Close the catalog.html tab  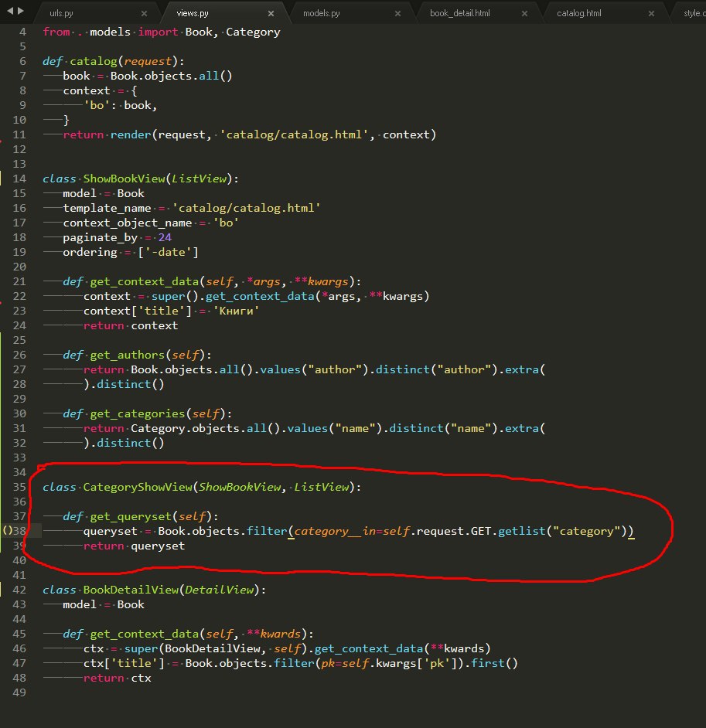[x=651, y=13]
